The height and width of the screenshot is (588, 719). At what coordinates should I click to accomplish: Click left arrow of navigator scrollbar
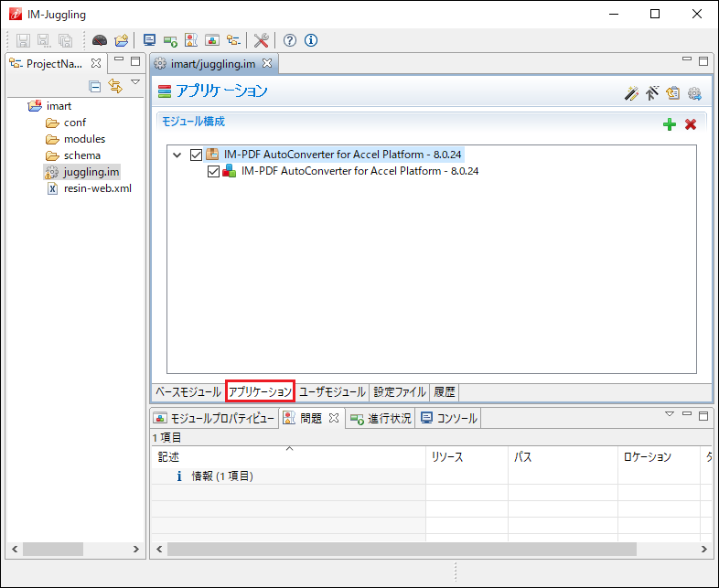[15, 549]
